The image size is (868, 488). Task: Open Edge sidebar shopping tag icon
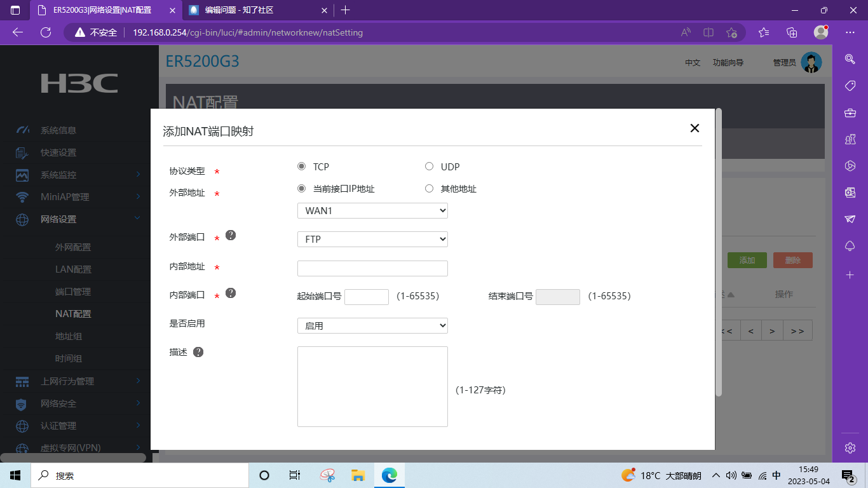coord(850,86)
